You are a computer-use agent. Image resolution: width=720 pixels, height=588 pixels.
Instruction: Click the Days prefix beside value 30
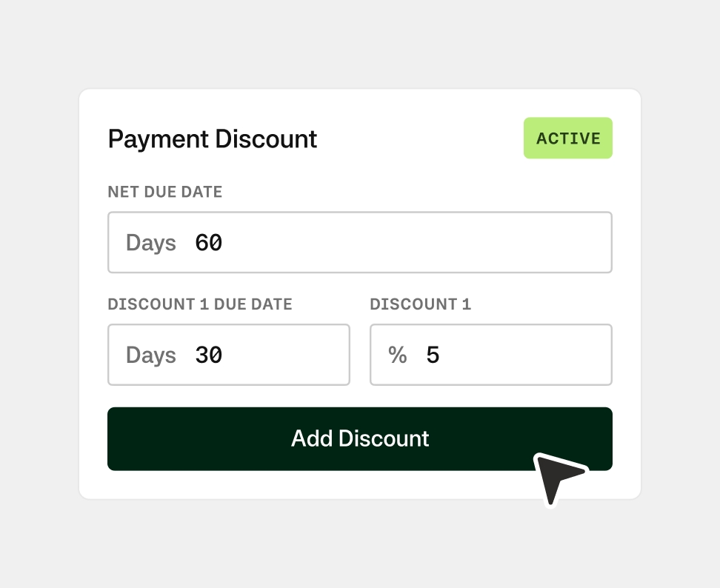coord(151,355)
